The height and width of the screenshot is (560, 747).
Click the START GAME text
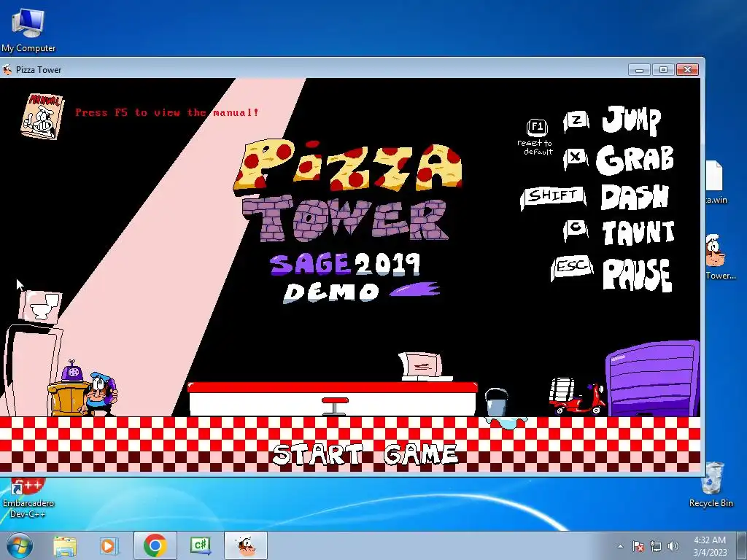tap(365, 454)
